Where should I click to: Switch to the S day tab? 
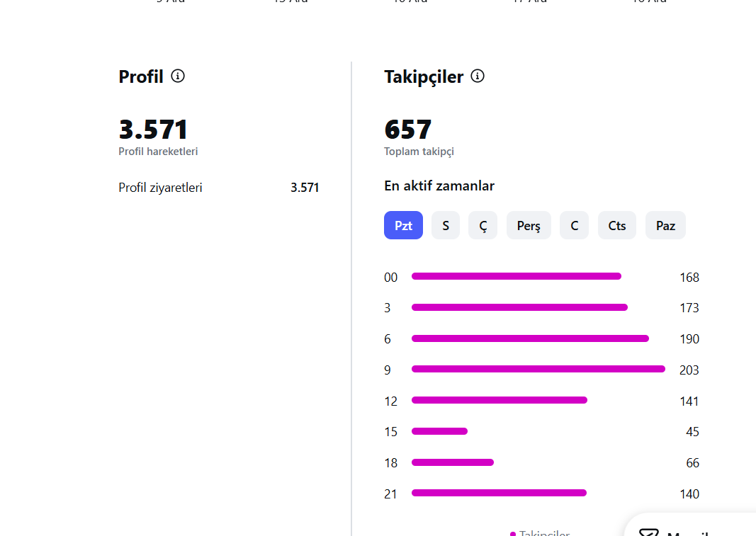pos(446,225)
